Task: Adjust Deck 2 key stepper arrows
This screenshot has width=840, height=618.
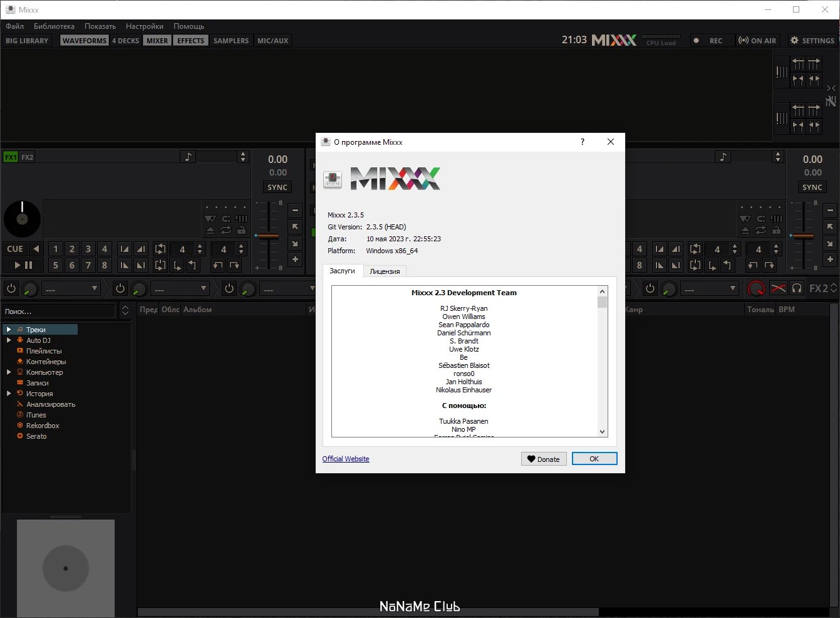Action: pyautogui.click(x=778, y=157)
